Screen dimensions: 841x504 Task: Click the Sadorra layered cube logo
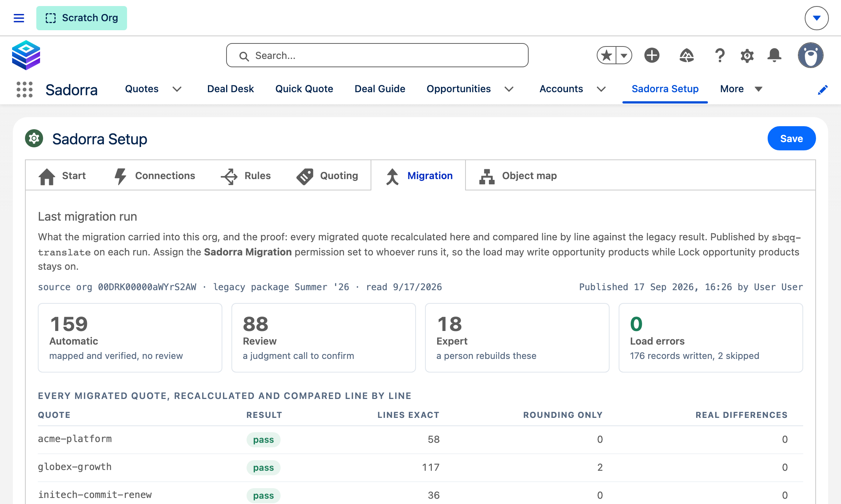click(26, 55)
